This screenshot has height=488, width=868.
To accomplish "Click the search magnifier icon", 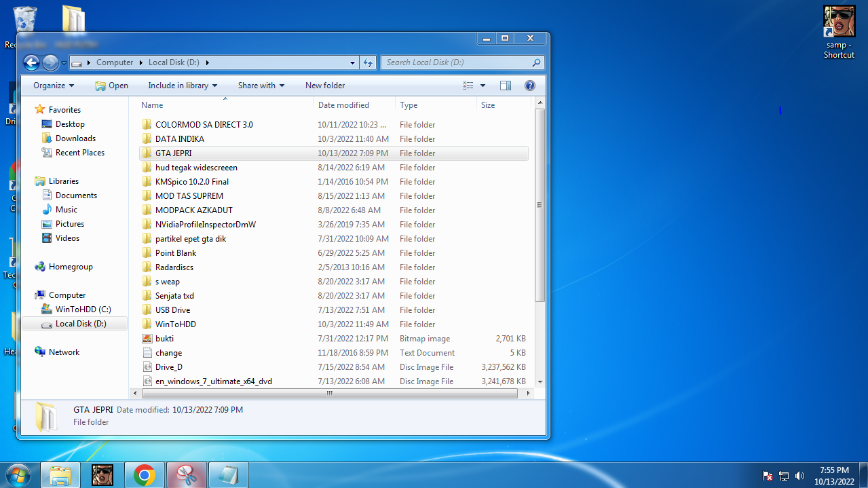I will pos(536,62).
